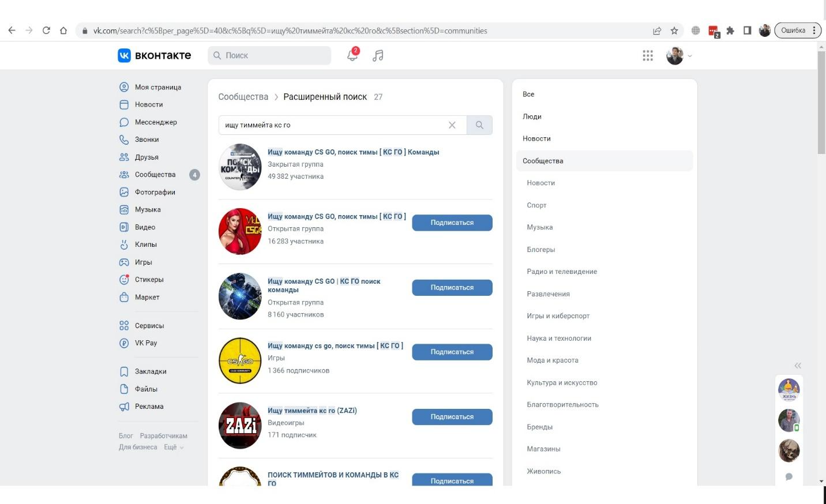Open Моя страница in sidebar

pyautogui.click(x=158, y=87)
